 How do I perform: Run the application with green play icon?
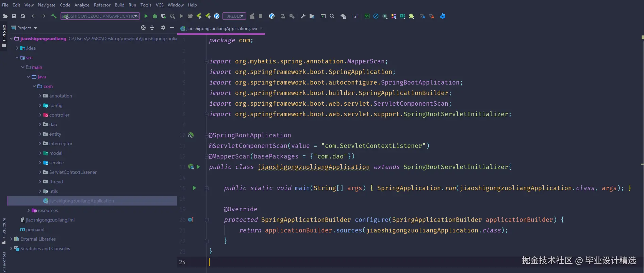[x=146, y=16]
